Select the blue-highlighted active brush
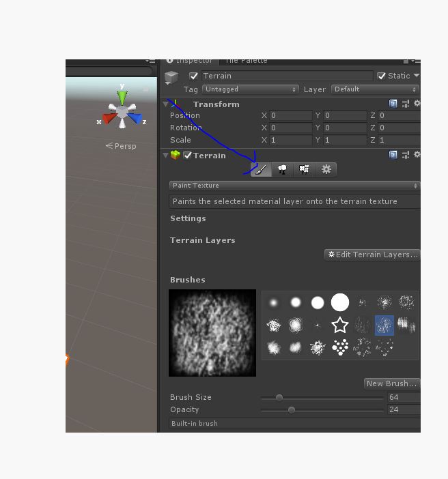This screenshot has height=479, width=448. [x=384, y=325]
